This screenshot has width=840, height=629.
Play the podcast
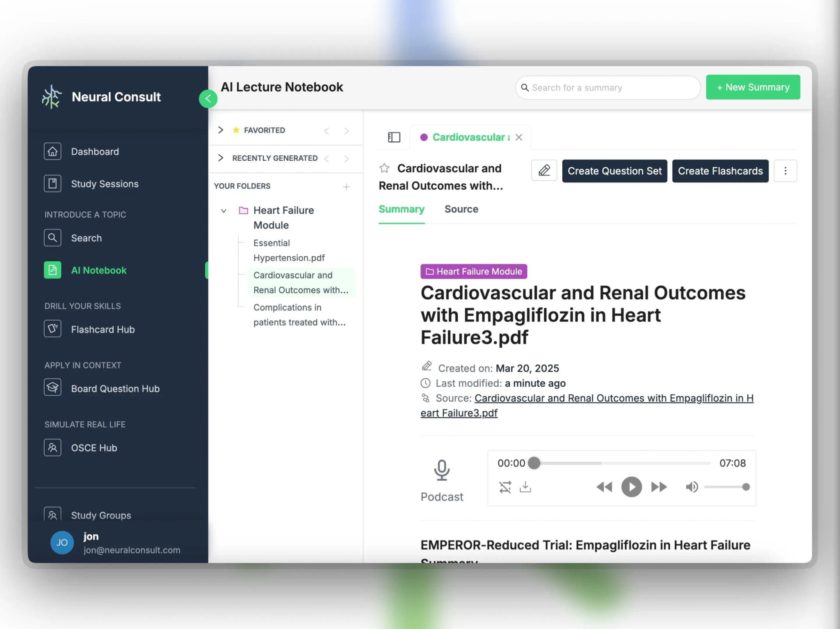632,487
